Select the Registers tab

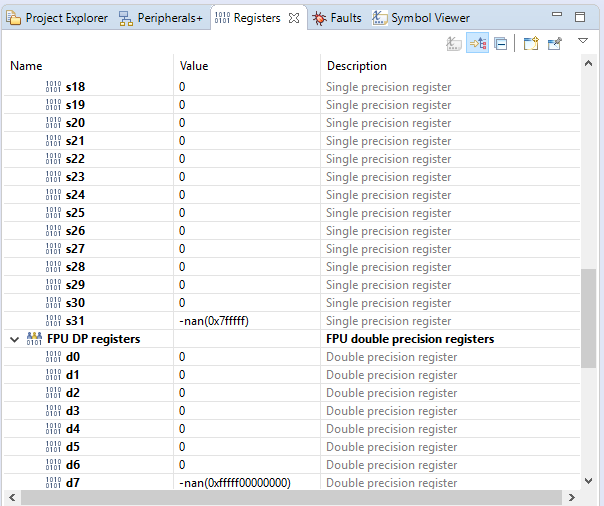pyautogui.click(x=257, y=18)
